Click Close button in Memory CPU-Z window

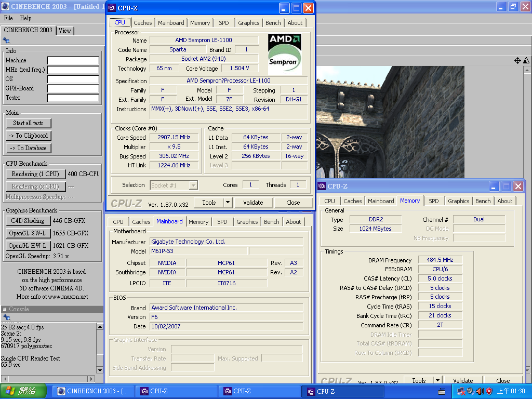pyautogui.click(x=503, y=380)
